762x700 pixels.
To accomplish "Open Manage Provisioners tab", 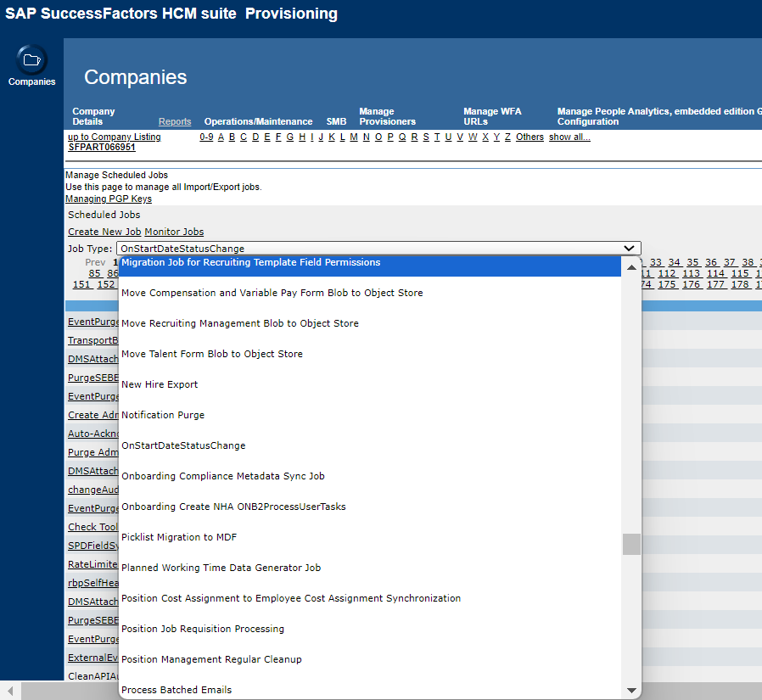I will pos(387,116).
